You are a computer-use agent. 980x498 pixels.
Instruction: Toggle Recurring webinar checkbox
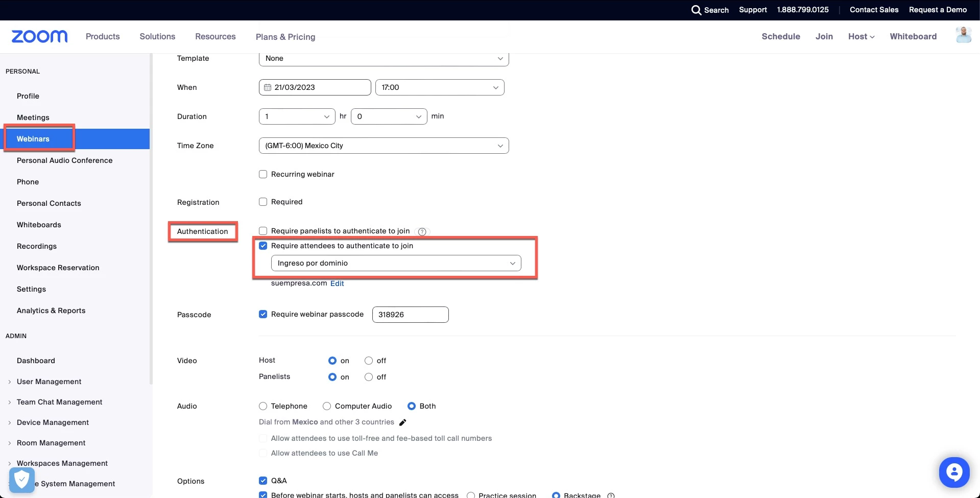[x=263, y=174]
